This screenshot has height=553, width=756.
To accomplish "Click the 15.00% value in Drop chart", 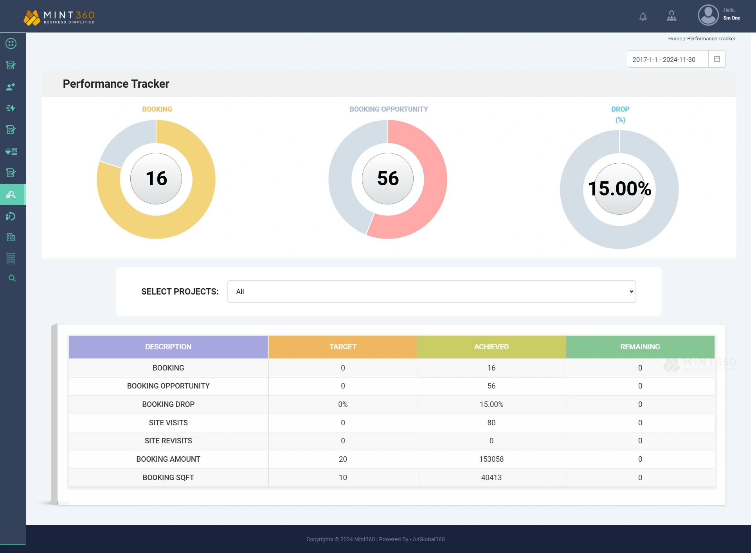I will tap(619, 189).
